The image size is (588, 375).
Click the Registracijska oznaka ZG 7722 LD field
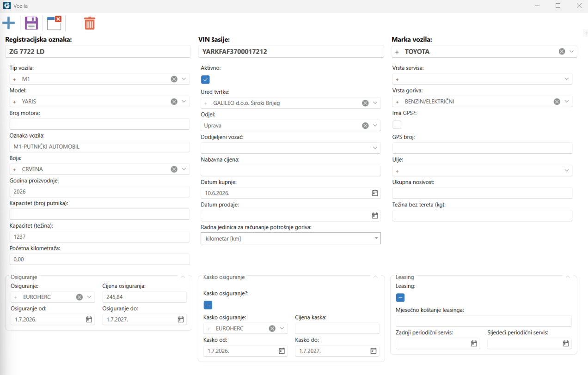[98, 52]
